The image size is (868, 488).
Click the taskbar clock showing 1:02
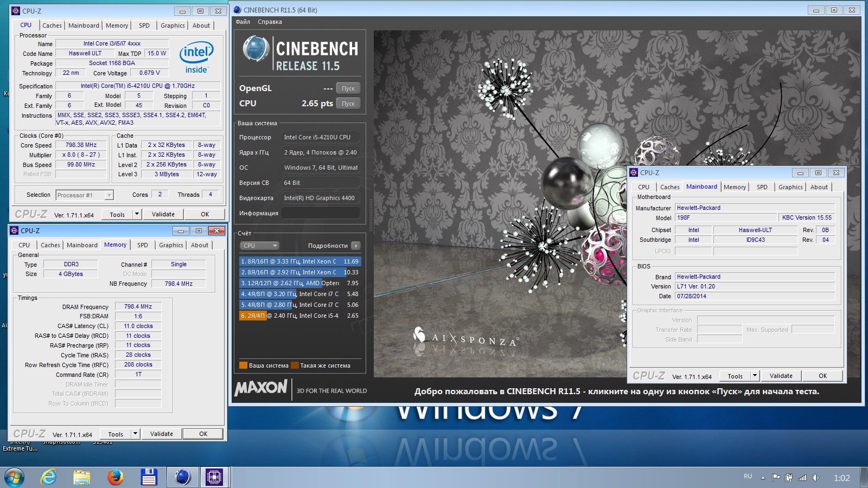841,478
